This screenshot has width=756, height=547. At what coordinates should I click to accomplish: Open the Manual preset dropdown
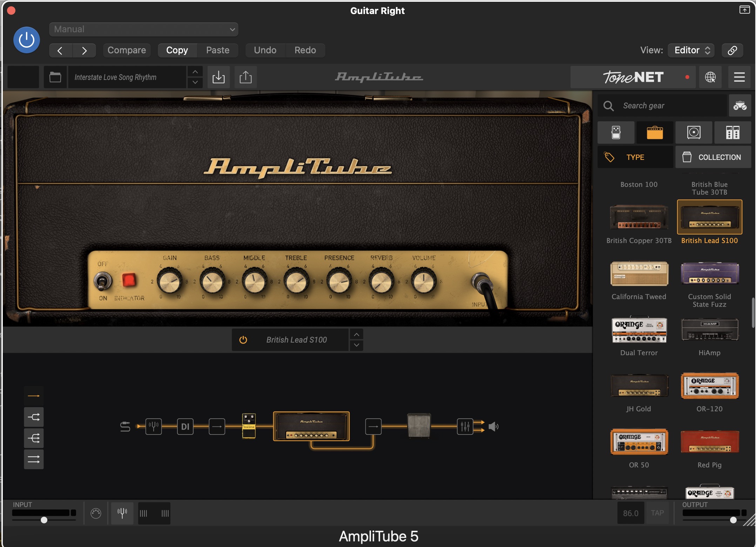pyautogui.click(x=144, y=29)
